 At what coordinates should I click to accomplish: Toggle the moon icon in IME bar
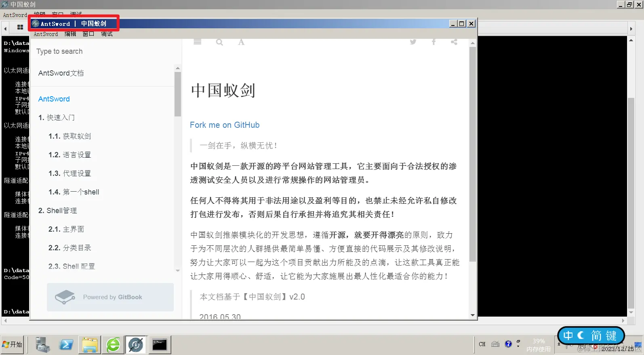pyautogui.click(x=581, y=335)
